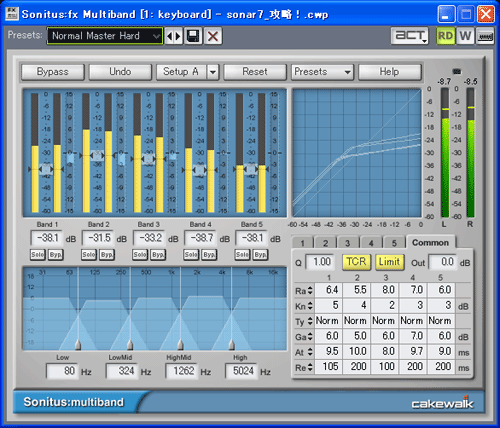Click Band 4 threshold field -38.7
Screen dimensions: 500x428
click(200, 238)
